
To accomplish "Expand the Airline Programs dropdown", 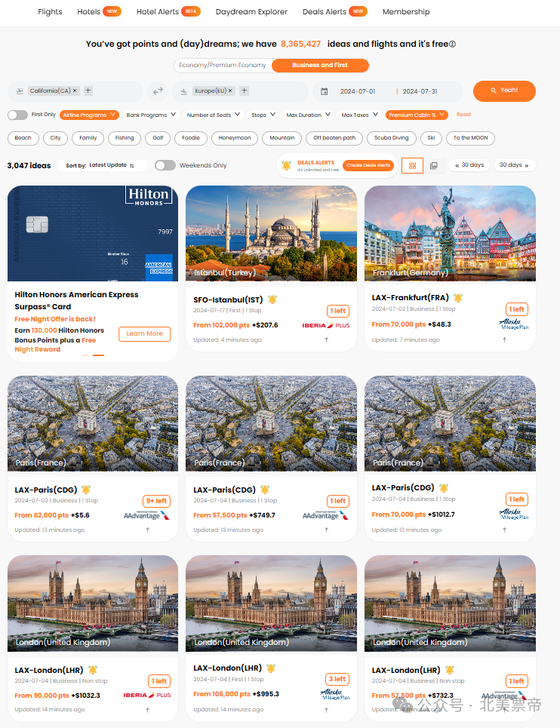I will click(x=89, y=115).
